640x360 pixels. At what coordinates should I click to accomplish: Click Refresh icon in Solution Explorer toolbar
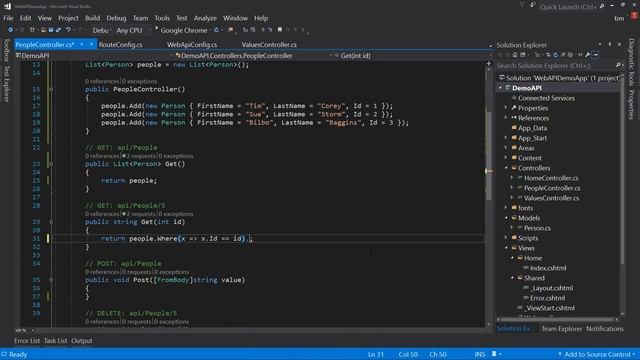pyautogui.click(x=556, y=55)
